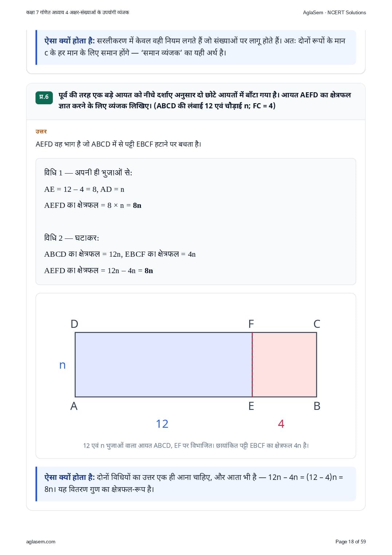Click the red dashed line EF
This screenshot has height=555, width=392.
[x=252, y=365]
